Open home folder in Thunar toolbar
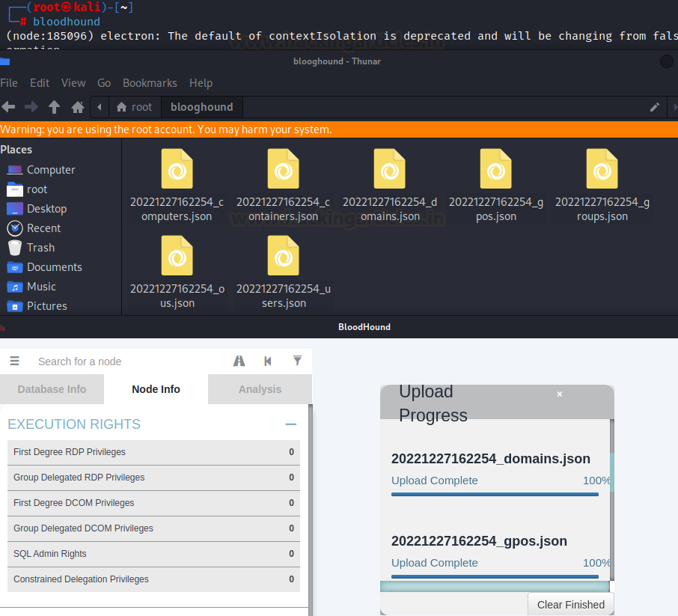This screenshot has width=678, height=616. coord(78,107)
